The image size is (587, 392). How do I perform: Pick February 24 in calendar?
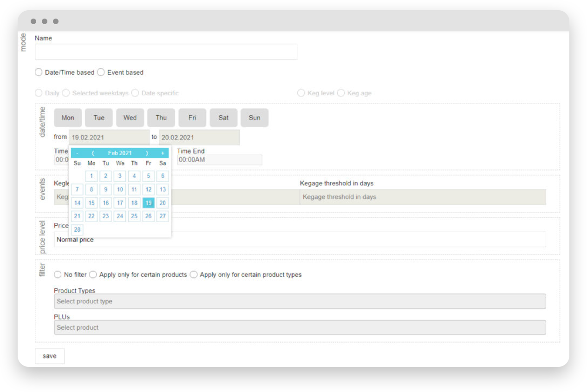120,216
